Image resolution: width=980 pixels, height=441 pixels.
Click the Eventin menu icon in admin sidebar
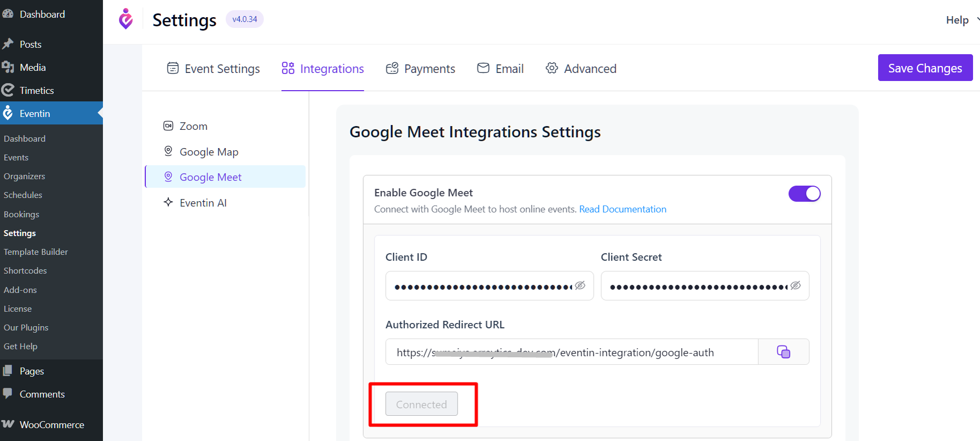[x=8, y=113]
